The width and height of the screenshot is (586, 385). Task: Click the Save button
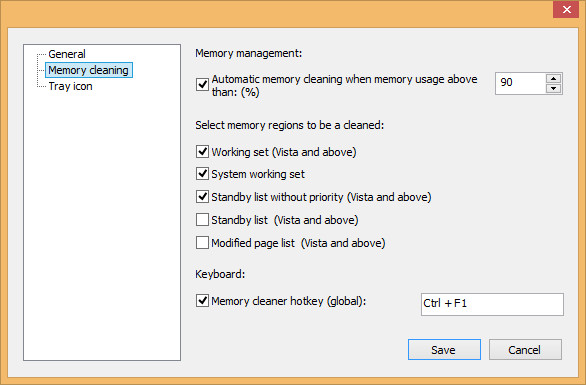(444, 350)
